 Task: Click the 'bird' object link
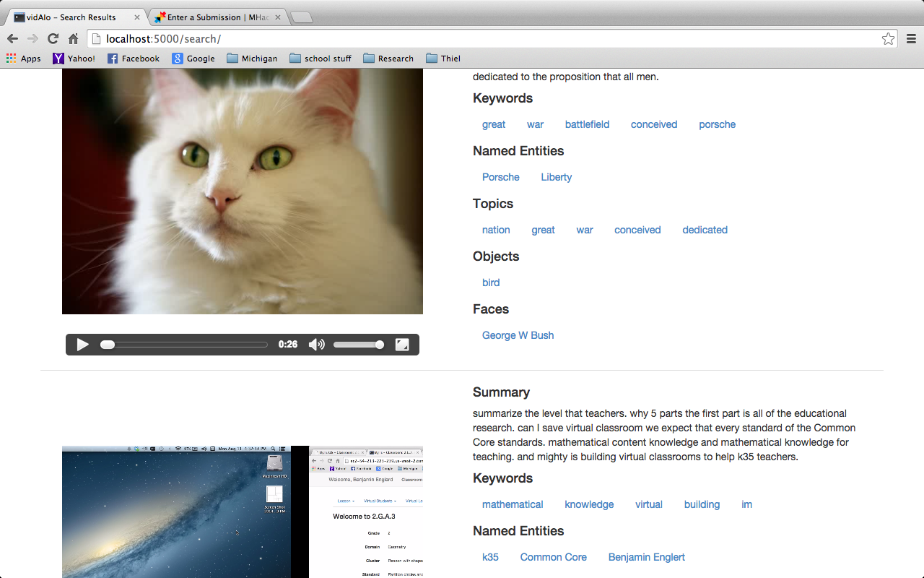(491, 282)
